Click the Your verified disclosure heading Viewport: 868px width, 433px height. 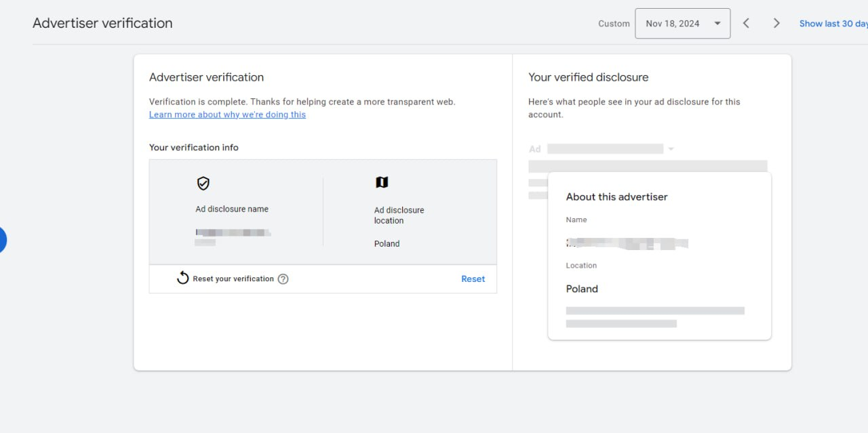(589, 77)
